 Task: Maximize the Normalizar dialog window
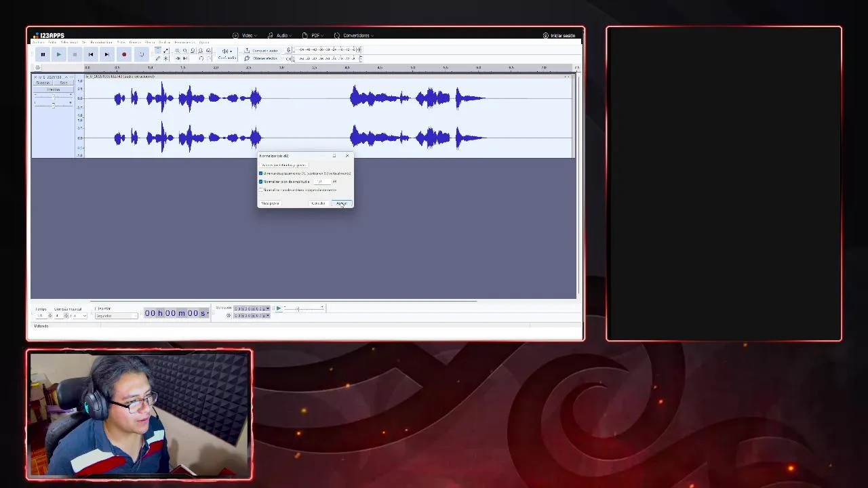(x=334, y=156)
